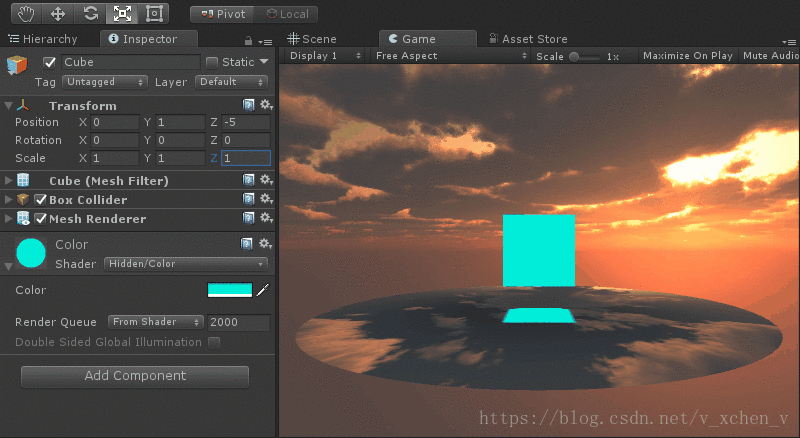This screenshot has height=438, width=800.
Task: Toggle Local handle rotation
Action: (287, 14)
